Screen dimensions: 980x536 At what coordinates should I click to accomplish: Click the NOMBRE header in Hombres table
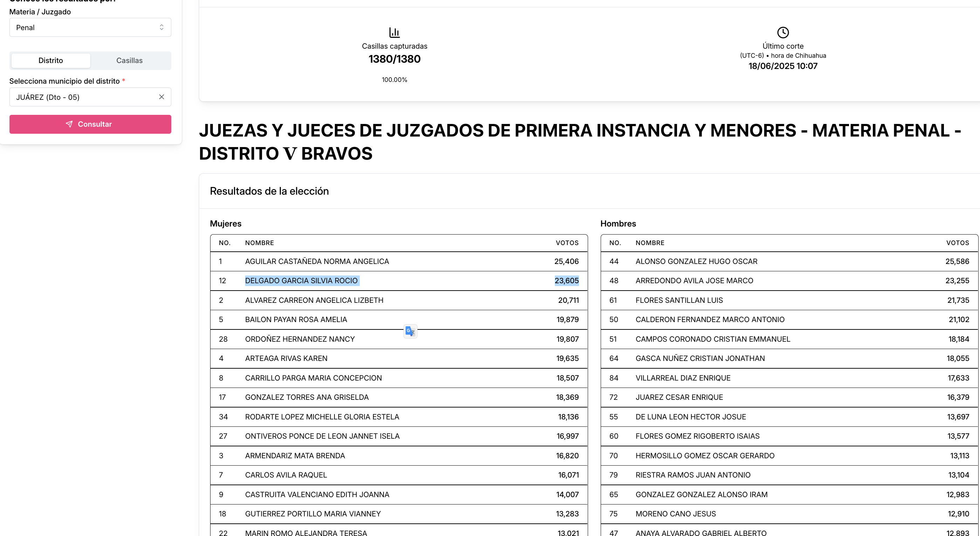click(x=650, y=243)
